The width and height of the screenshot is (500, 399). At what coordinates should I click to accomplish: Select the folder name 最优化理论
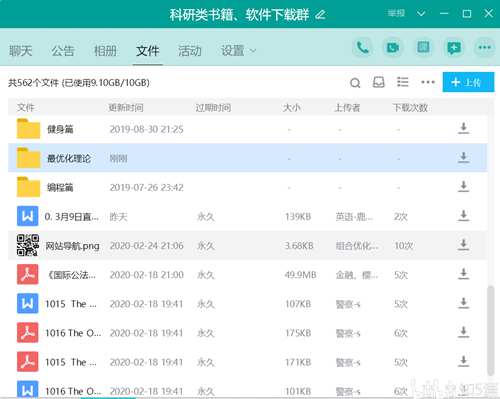pyautogui.click(x=69, y=158)
